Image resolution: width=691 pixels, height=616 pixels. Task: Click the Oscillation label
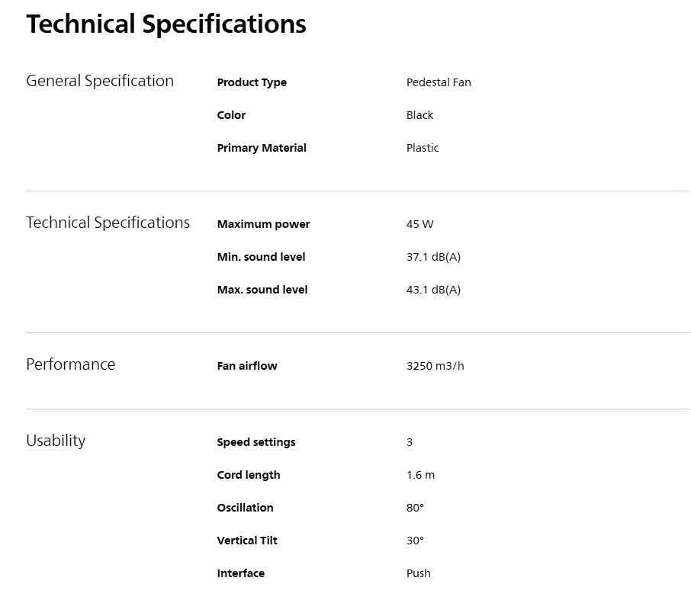[245, 508]
